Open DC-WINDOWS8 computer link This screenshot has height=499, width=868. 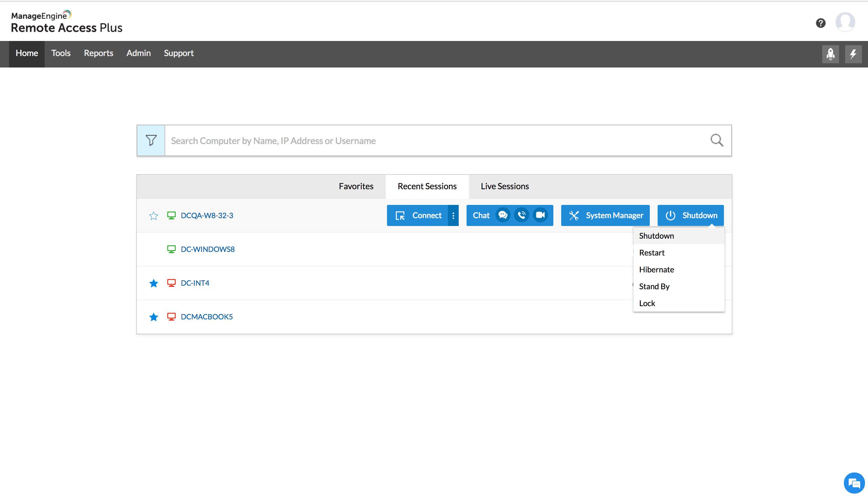tap(208, 249)
